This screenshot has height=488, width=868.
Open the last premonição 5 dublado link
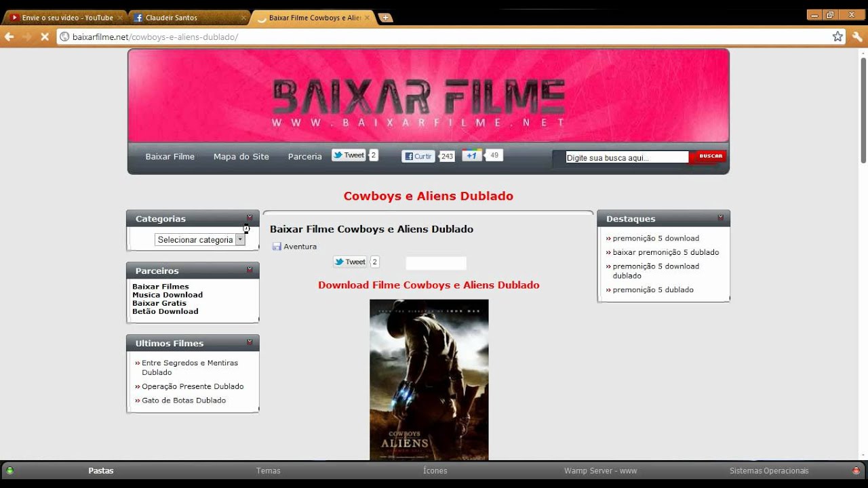point(653,290)
